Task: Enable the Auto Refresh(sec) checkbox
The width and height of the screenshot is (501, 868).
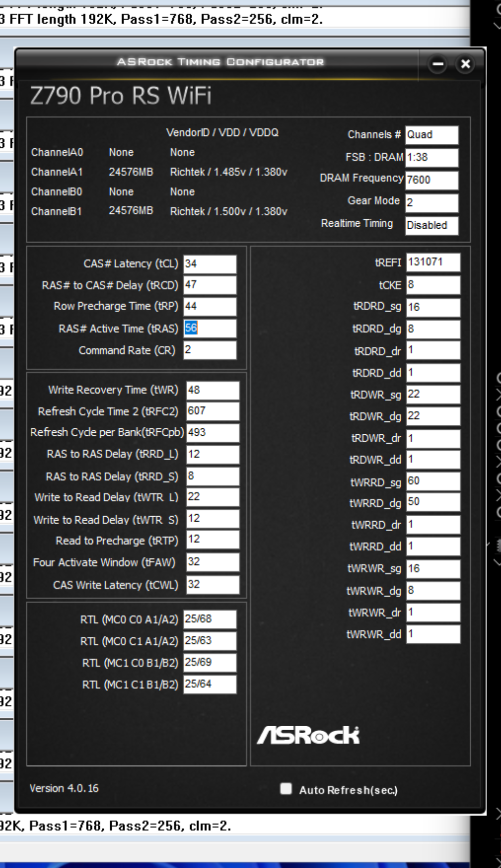Action: point(286,788)
